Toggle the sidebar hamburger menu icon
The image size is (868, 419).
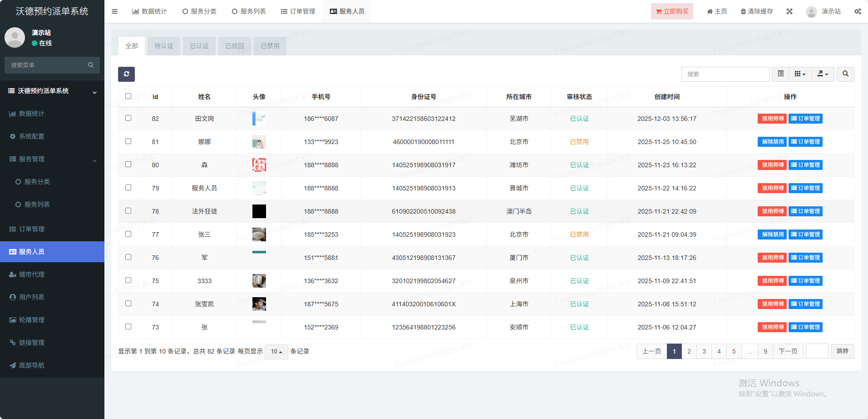(x=114, y=11)
